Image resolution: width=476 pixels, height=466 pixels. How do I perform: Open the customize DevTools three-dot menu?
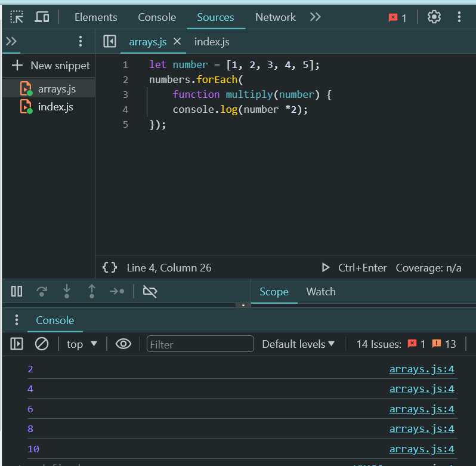point(459,17)
